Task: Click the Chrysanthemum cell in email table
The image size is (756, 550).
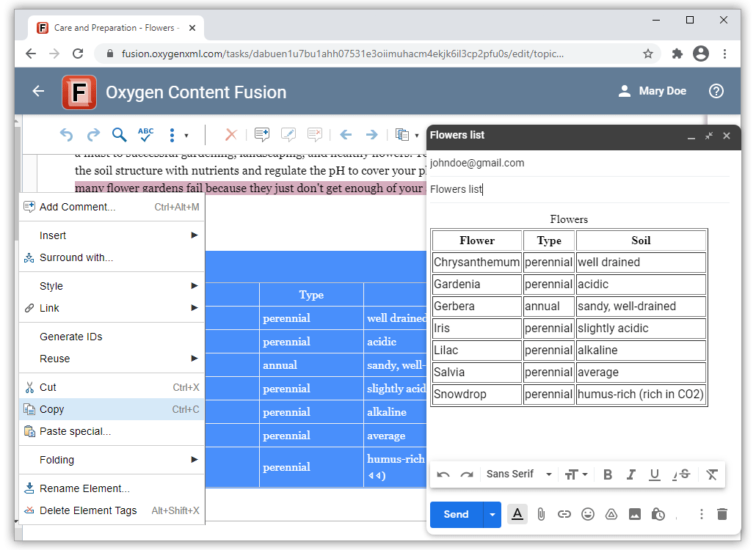Action: [477, 263]
